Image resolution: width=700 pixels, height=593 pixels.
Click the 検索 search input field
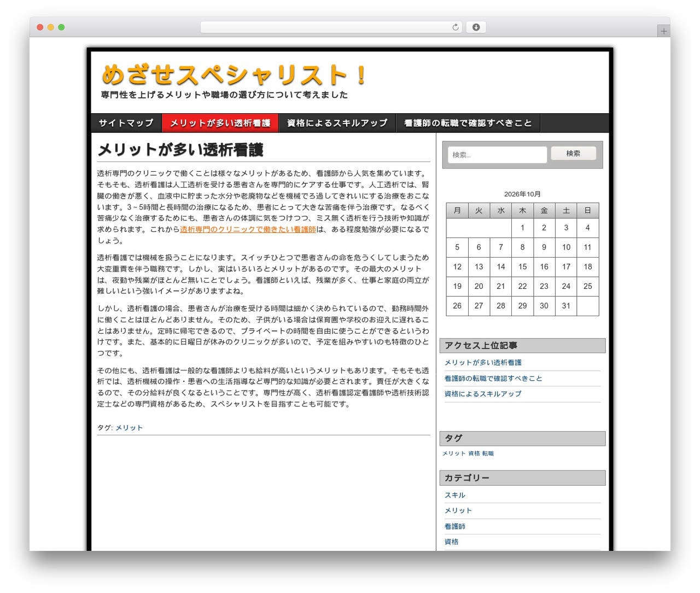(497, 155)
